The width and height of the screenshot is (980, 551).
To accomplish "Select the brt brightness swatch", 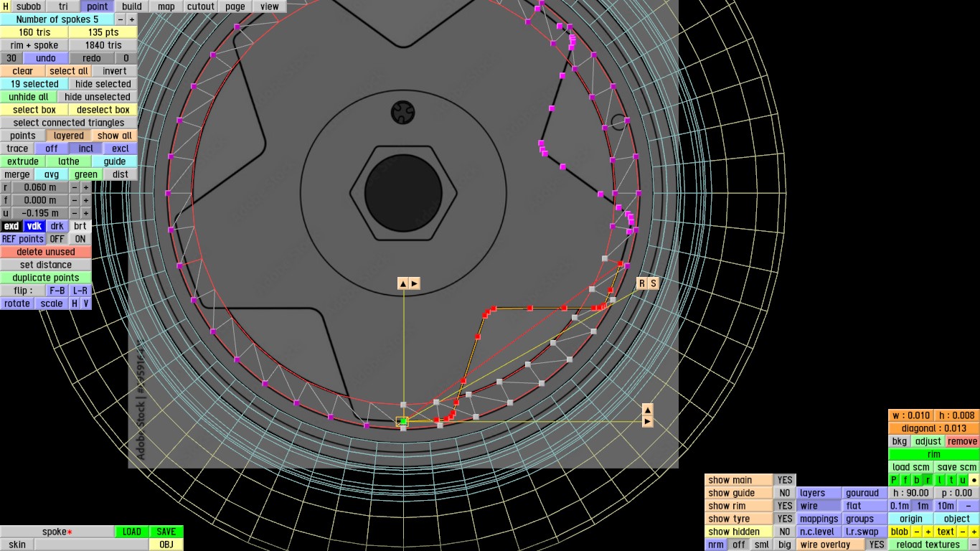I will [80, 226].
